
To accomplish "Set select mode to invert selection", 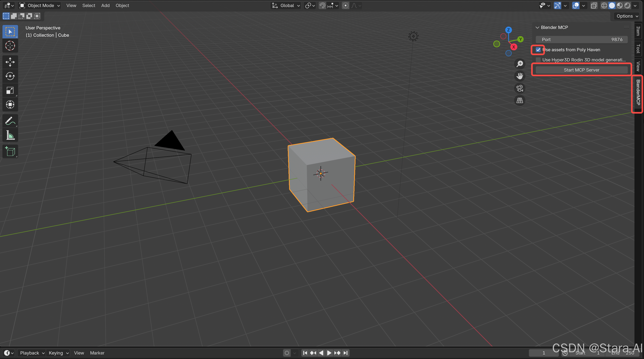I will [x=29, y=16].
